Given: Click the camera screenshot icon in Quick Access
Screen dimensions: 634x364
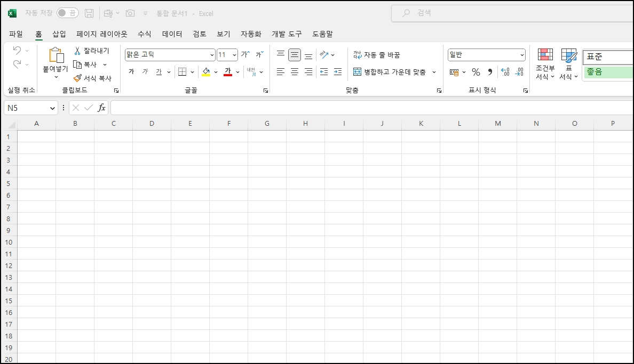Looking at the screenshot, I should [x=130, y=13].
